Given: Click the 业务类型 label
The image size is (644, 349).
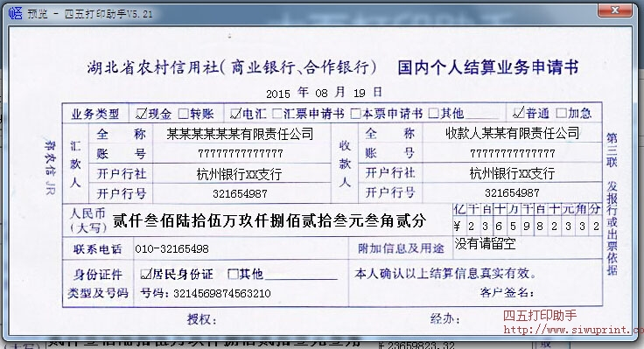Looking at the screenshot, I should tap(95, 114).
